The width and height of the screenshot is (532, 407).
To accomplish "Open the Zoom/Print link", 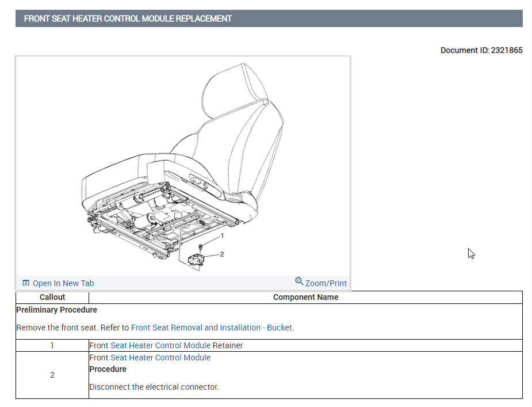I will pyautogui.click(x=326, y=283).
